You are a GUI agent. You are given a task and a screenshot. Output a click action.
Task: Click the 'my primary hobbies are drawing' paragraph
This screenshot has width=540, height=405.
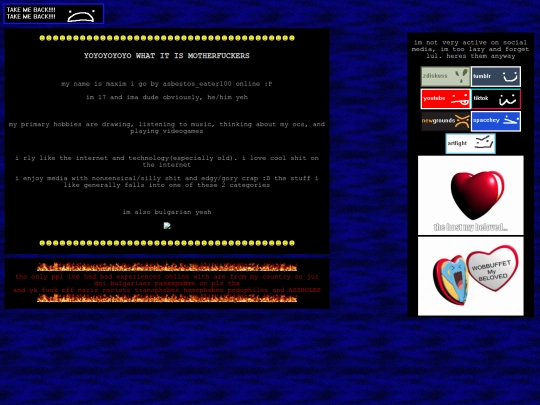pos(167,127)
